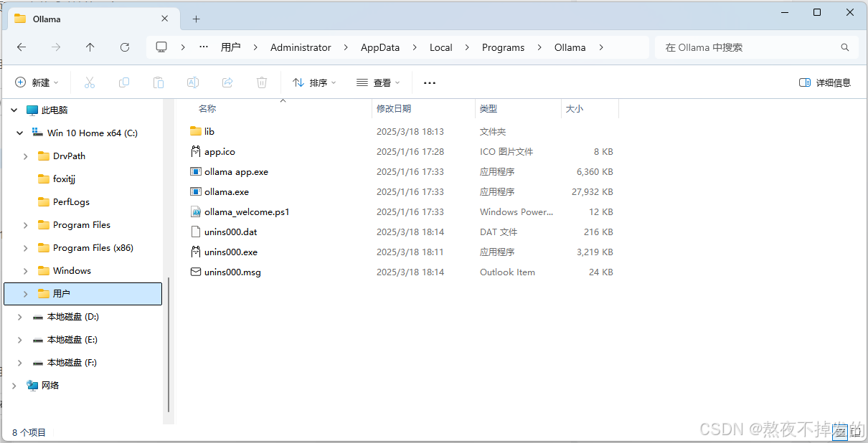This screenshot has width=868, height=443.
Task: Collapse the Win 10 Home x64 (C:) node
Action: pos(20,133)
